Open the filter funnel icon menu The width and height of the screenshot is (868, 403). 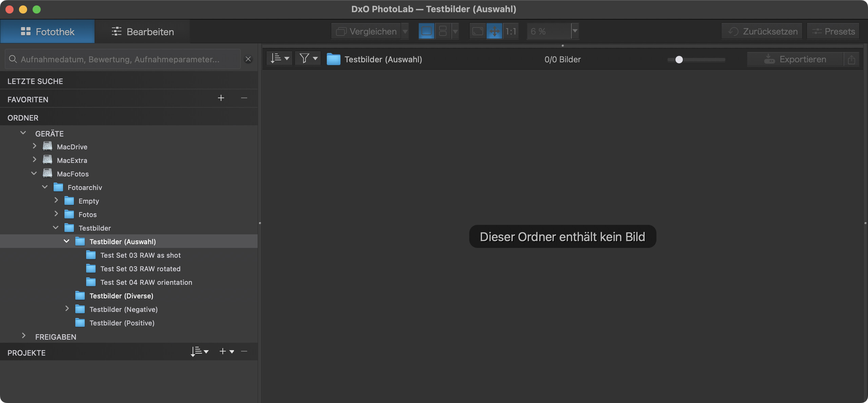point(308,59)
